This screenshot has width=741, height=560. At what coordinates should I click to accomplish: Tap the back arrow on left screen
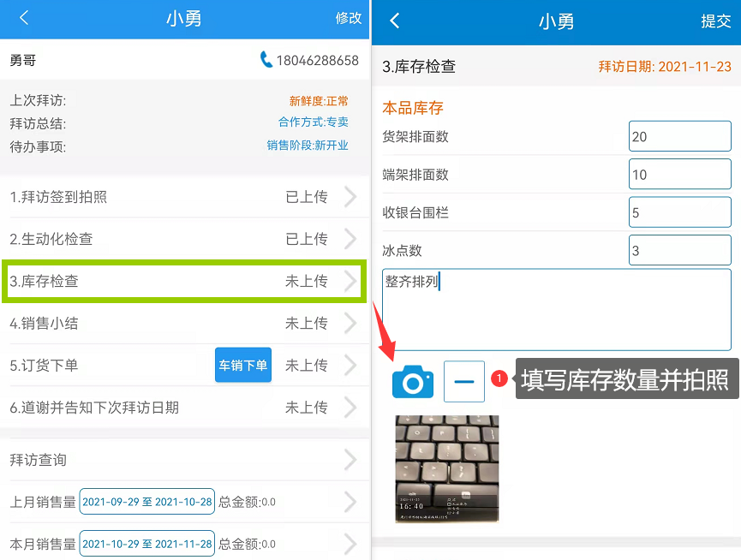click(24, 18)
